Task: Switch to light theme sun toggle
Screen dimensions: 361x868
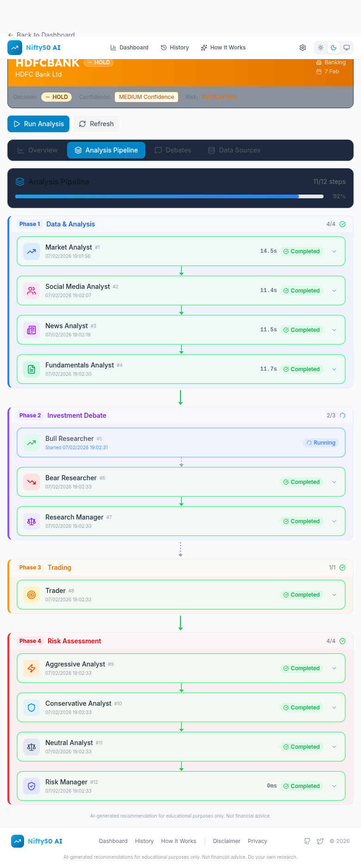Action: click(x=321, y=48)
